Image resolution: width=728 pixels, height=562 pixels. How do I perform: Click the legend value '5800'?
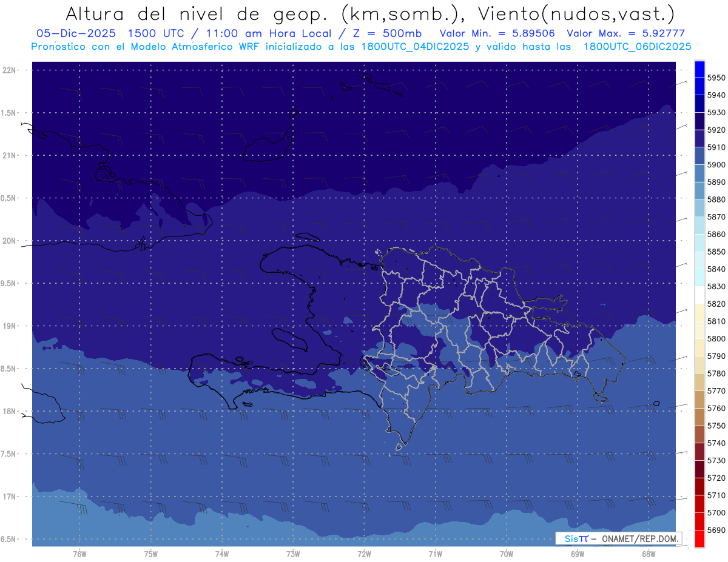pos(716,338)
